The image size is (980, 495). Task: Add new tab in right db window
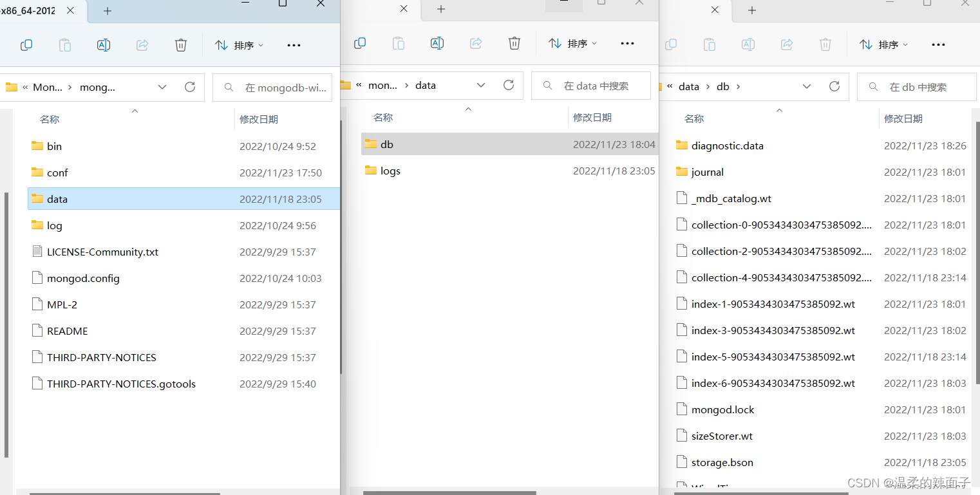pyautogui.click(x=752, y=10)
